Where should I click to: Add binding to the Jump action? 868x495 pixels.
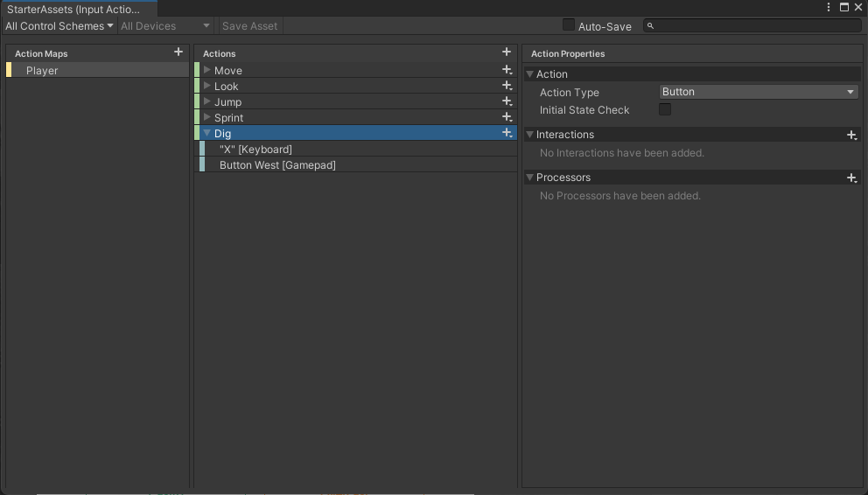pos(507,101)
